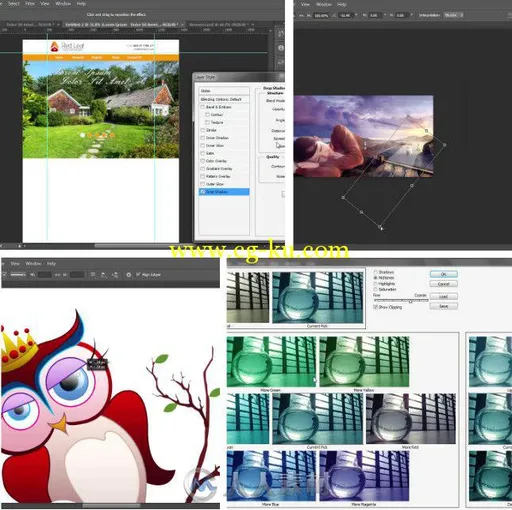The image size is (512, 510).
Task: Click the Save button in Variations
Action: [x=443, y=306]
